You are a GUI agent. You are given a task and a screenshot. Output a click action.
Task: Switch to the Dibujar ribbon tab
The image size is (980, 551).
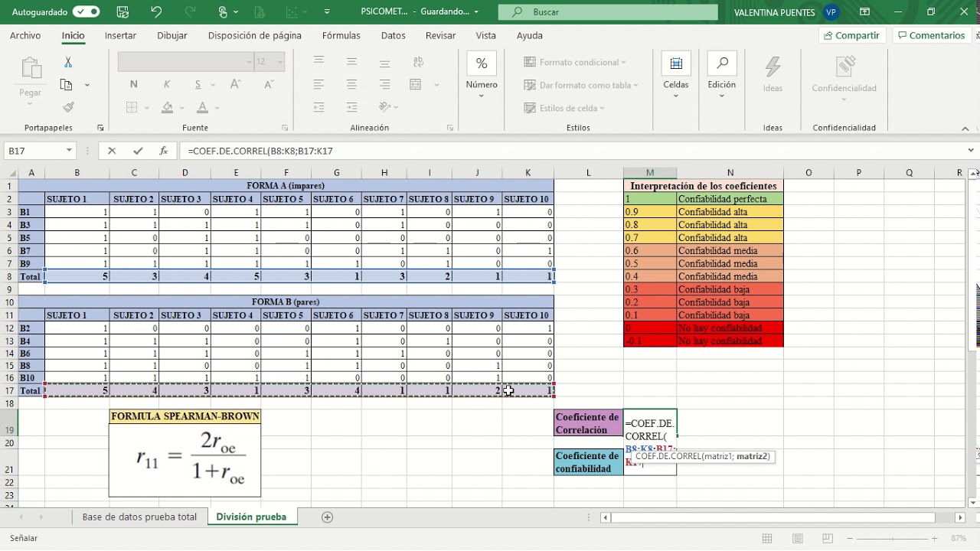[x=171, y=35]
